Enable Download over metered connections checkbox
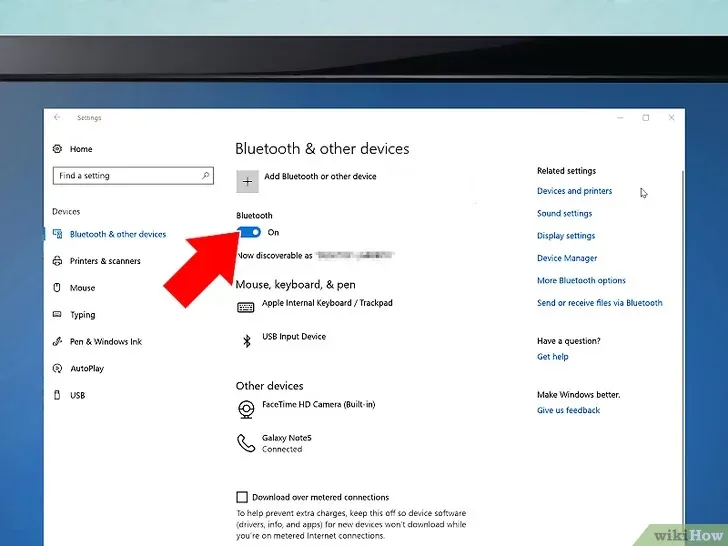 tap(242, 497)
